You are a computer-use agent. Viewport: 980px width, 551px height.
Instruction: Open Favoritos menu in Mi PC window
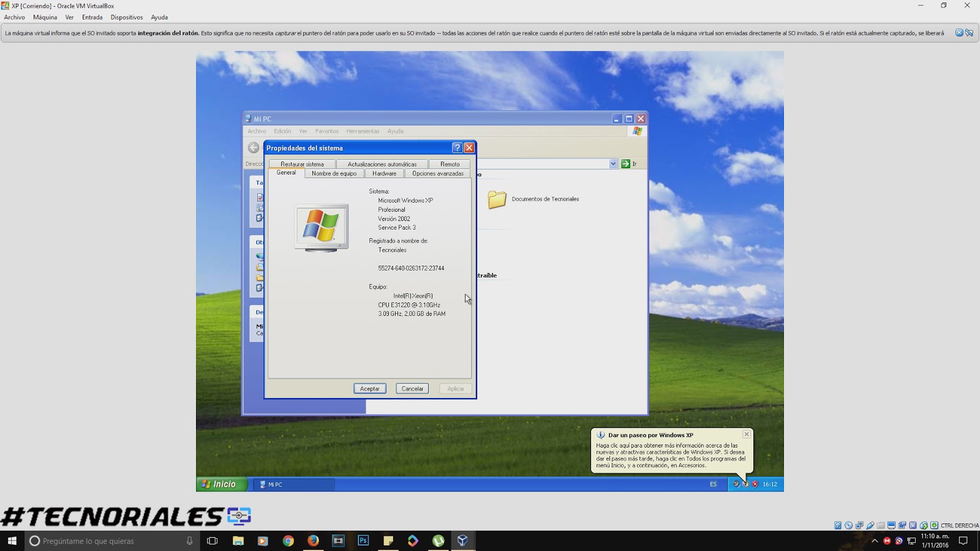coord(326,131)
